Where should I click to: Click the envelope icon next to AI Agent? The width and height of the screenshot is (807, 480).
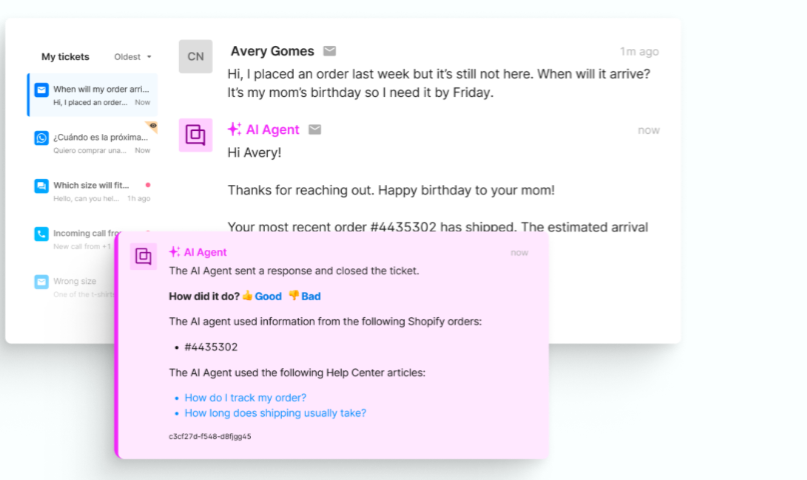coord(314,130)
